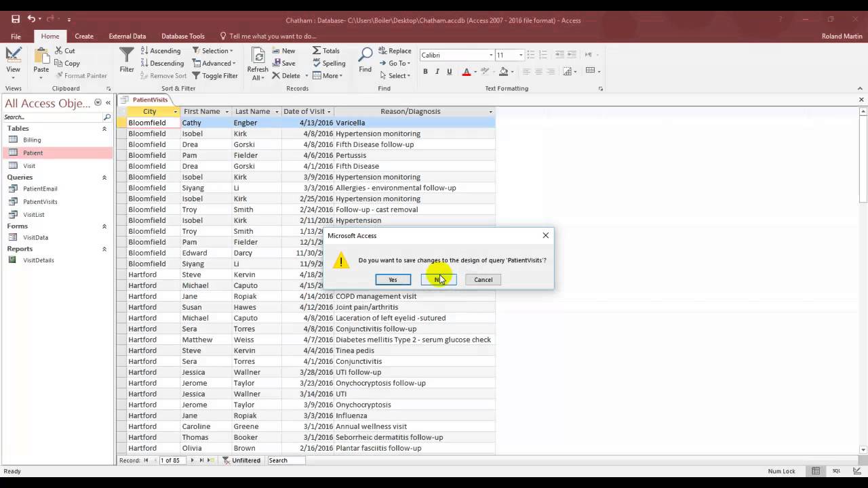Image resolution: width=868 pixels, height=488 pixels.
Task: Switch to the External Data ribbon tab
Action: (127, 37)
